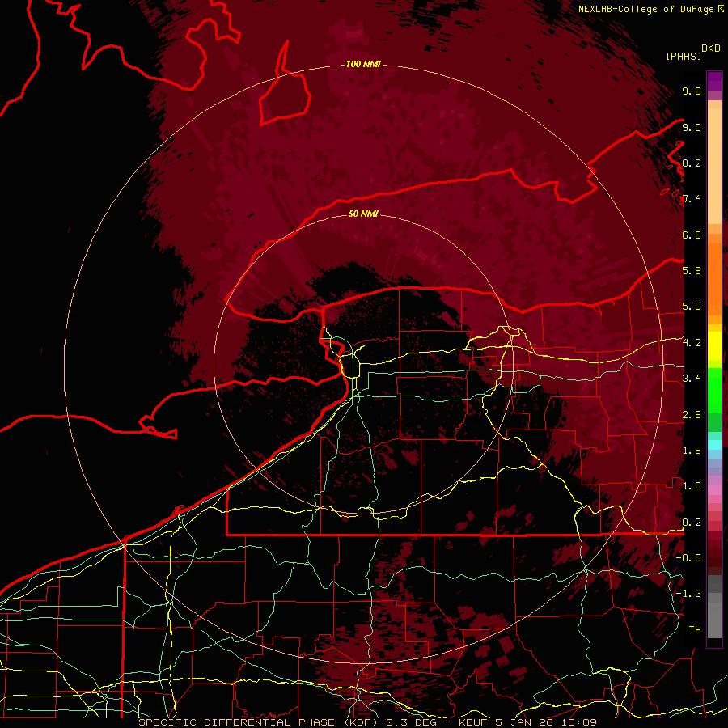Click the 6.6 legend value

(x=692, y=235)
